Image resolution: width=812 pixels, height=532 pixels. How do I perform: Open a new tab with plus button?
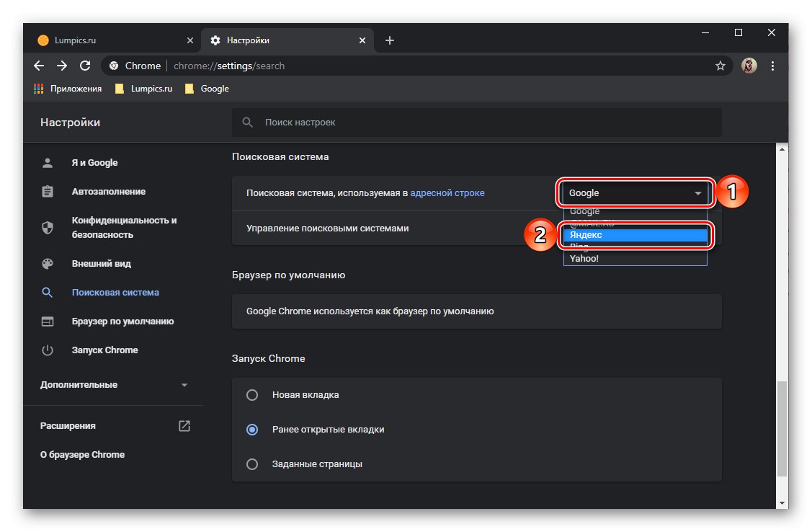390,40
